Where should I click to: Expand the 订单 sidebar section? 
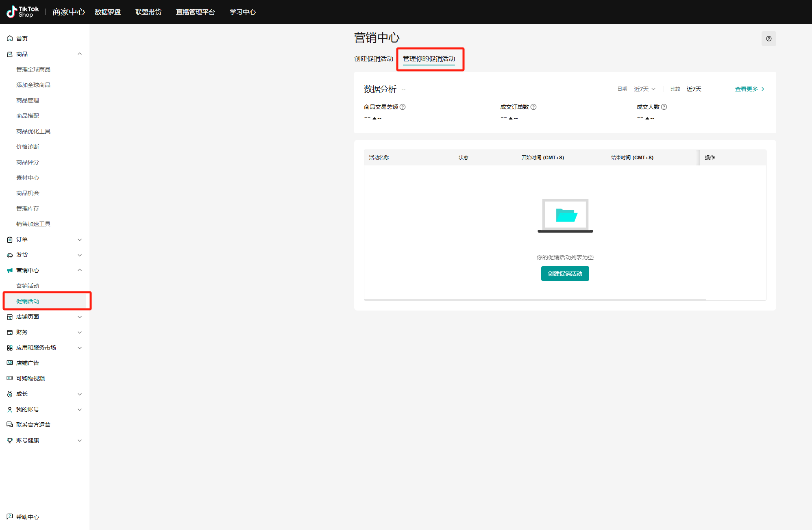(80, 239)
